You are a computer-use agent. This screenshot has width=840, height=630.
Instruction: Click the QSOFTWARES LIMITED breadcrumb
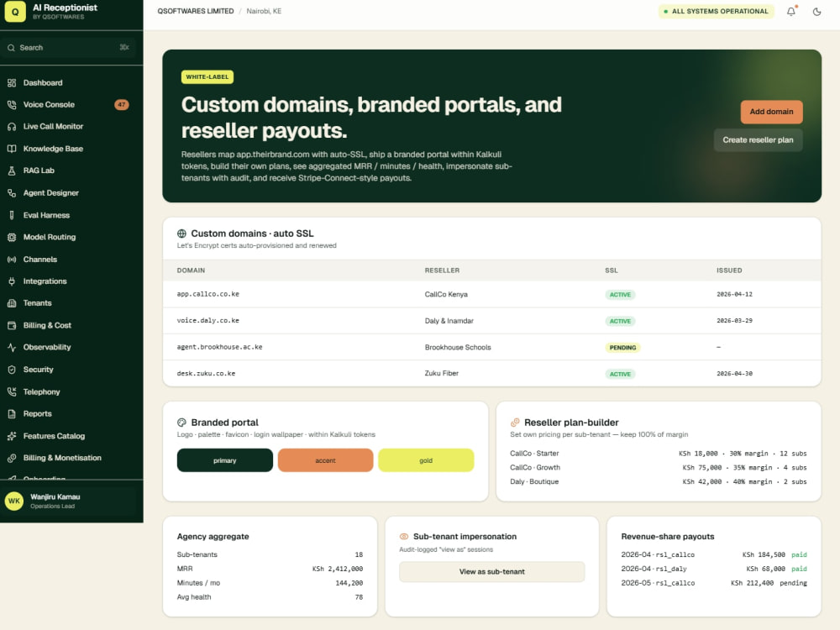[196, 11]
